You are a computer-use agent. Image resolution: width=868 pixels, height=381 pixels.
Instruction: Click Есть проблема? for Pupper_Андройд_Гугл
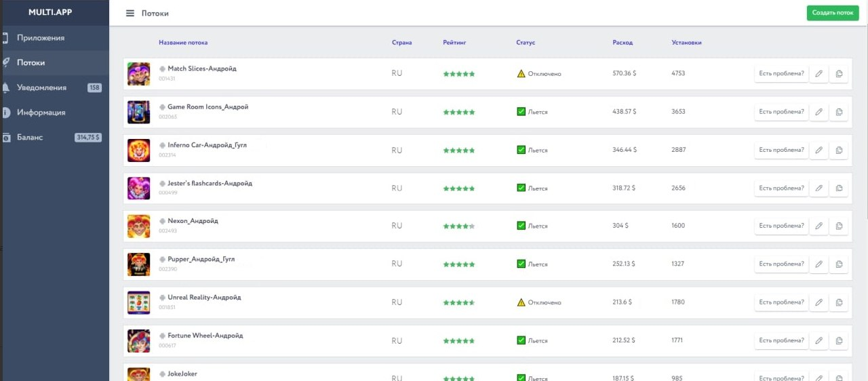781,264
